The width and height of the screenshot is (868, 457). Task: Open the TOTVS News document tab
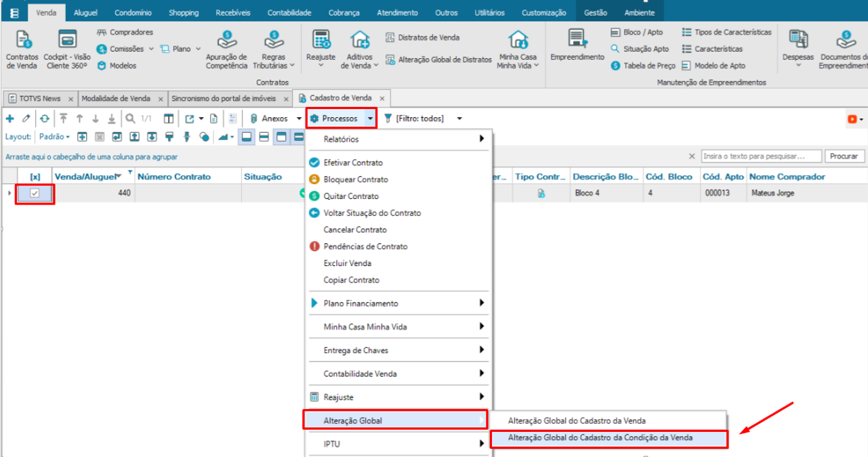point(39,98)
